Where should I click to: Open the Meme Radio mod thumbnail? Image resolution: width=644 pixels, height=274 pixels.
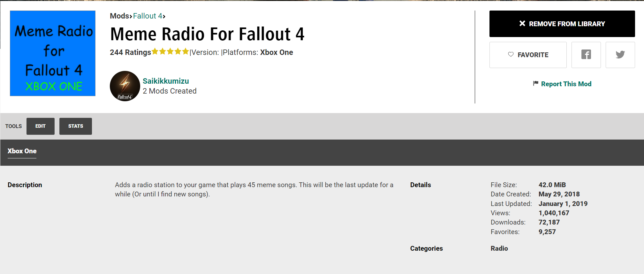pos(53,53)
